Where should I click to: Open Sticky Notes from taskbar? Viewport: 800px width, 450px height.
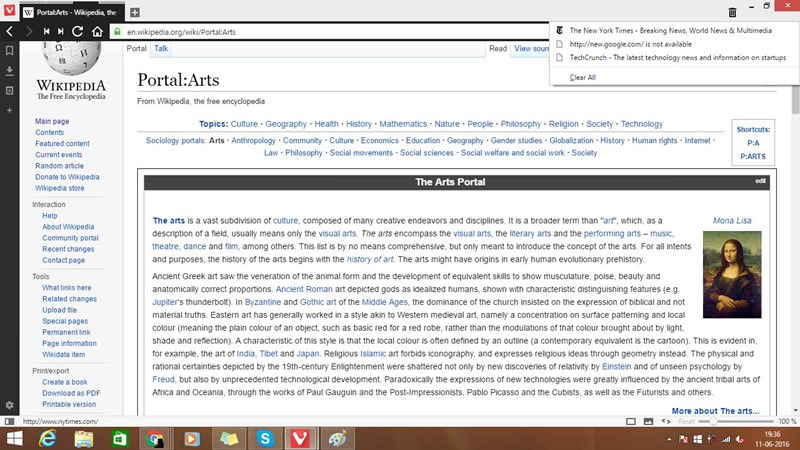[229, 439]
